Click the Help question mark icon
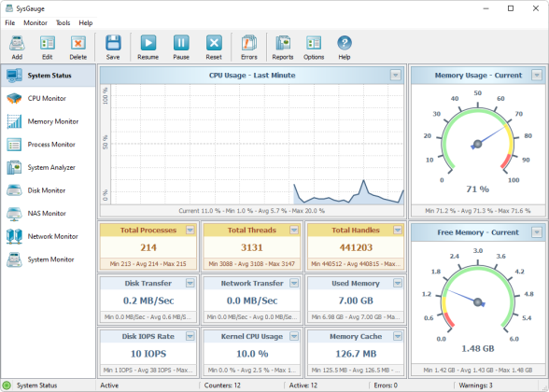This screenshot has height=392, width=549. click(x=345, y=43)
